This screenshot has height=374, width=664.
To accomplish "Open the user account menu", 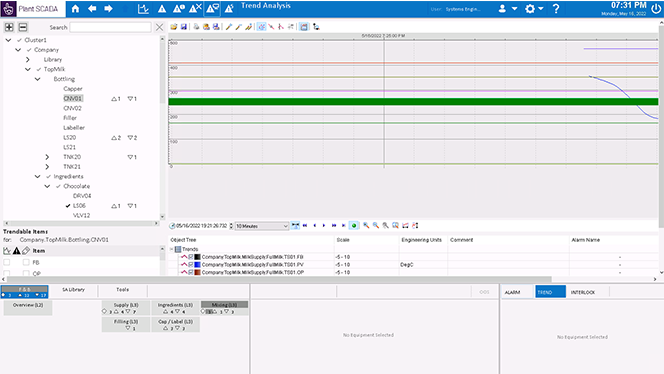I will pos(507,8).
